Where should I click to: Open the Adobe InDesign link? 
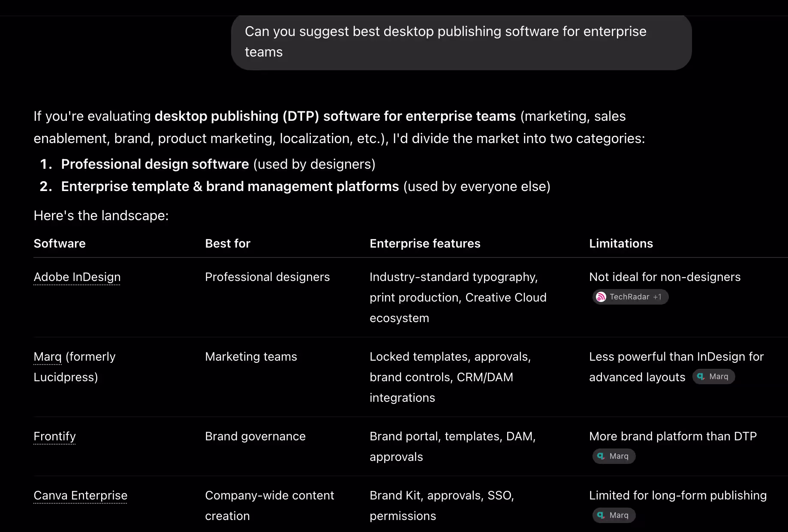[77, 277]
